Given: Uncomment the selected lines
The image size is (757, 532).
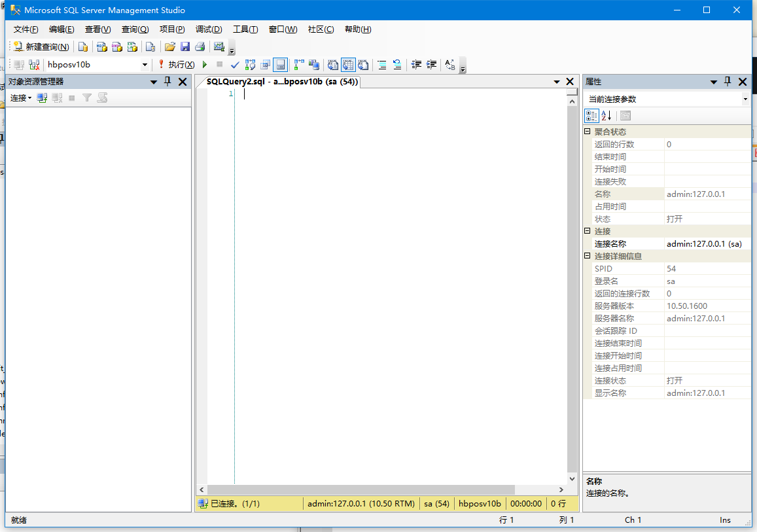Looking at the screenshot, I should (x=397, y=65).
